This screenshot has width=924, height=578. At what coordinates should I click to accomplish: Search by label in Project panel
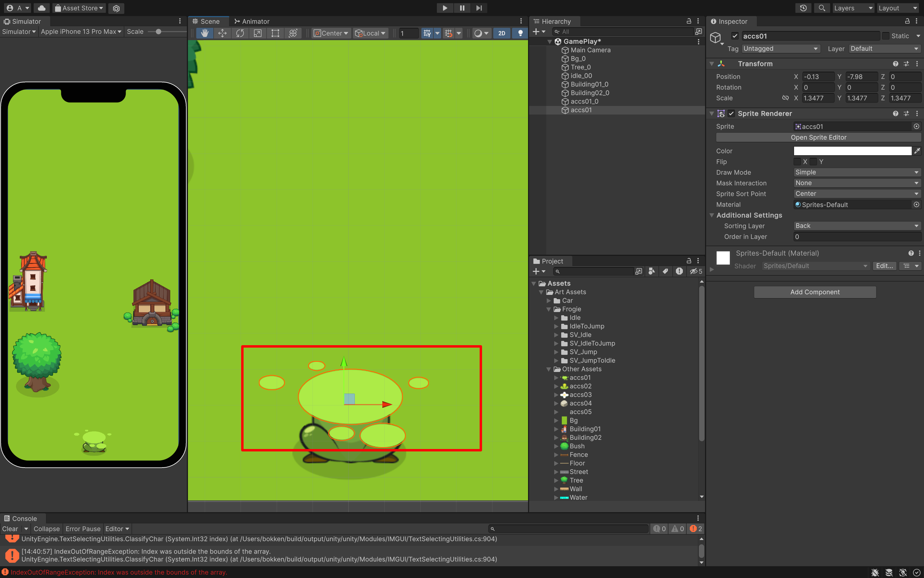[x=665, y=271]
